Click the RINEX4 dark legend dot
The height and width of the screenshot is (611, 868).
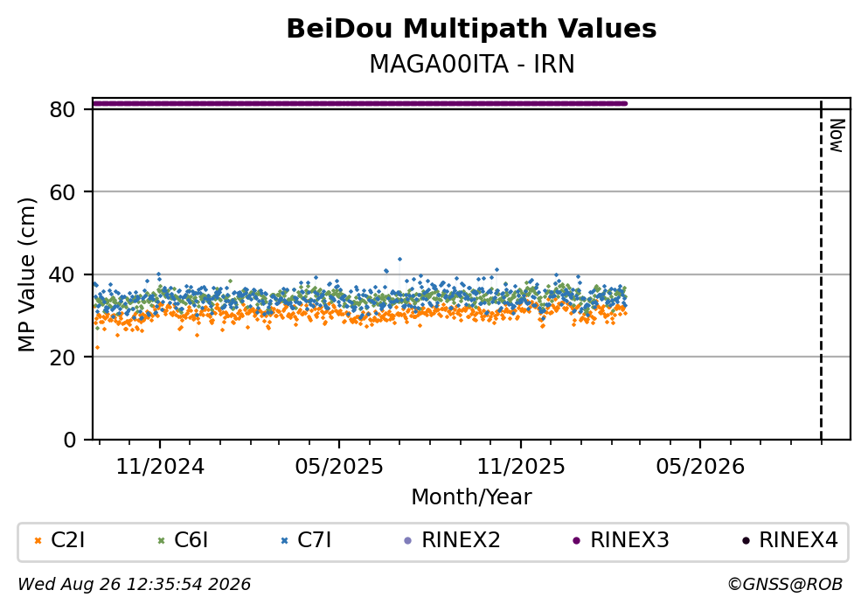(x=746, y=541)
